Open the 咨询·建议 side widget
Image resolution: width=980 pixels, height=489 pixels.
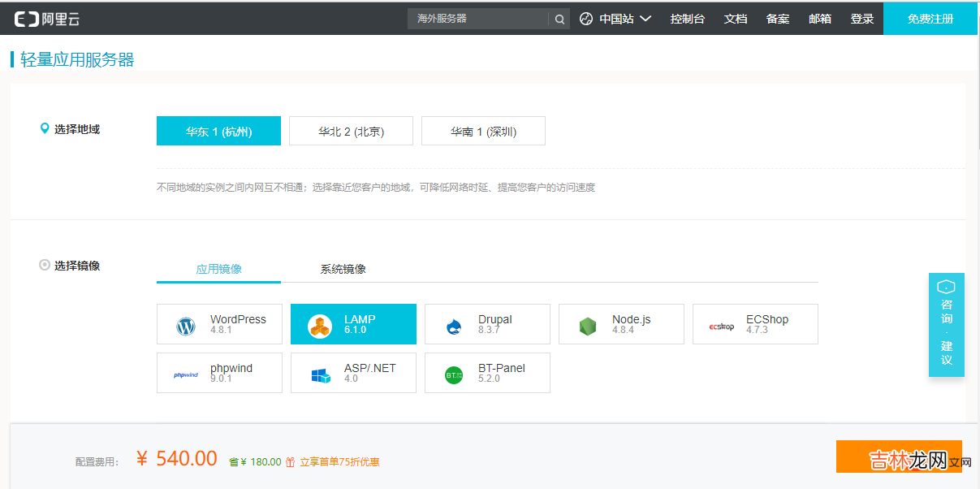946,325
